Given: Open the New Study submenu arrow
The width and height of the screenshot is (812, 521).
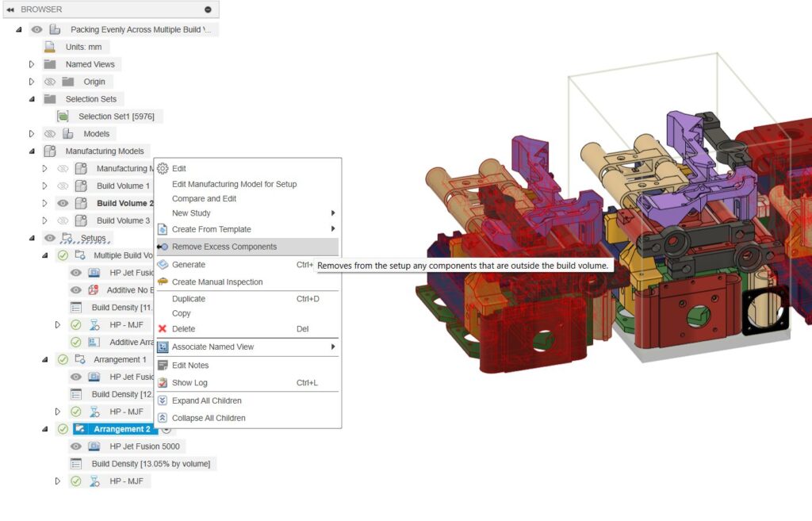Looking at the screenshot, I should coord(333,213).
